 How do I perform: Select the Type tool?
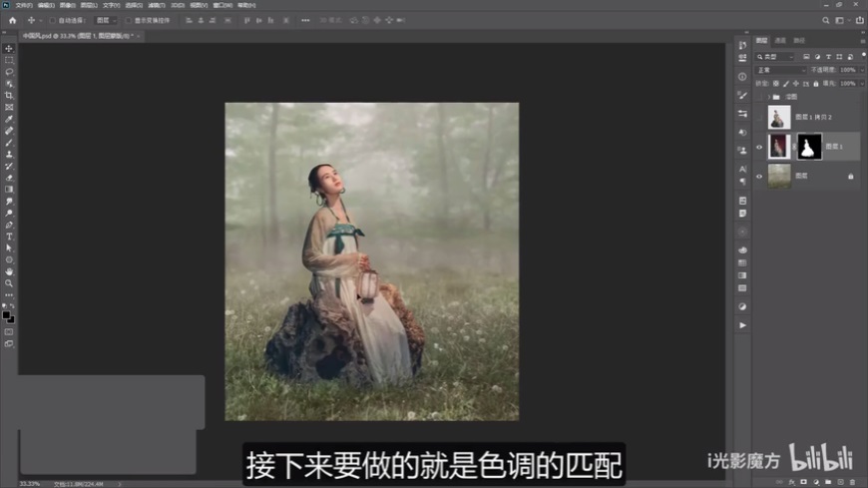(x=9, y=237)
